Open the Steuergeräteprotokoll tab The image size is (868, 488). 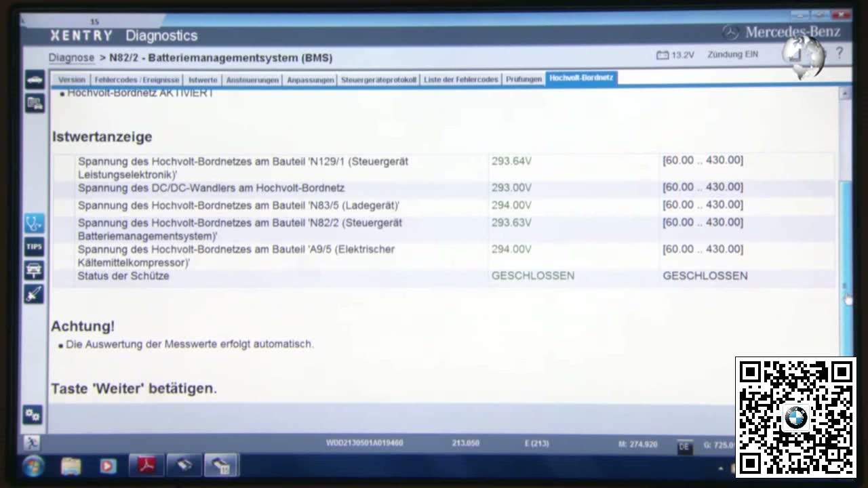click(378, 79)
